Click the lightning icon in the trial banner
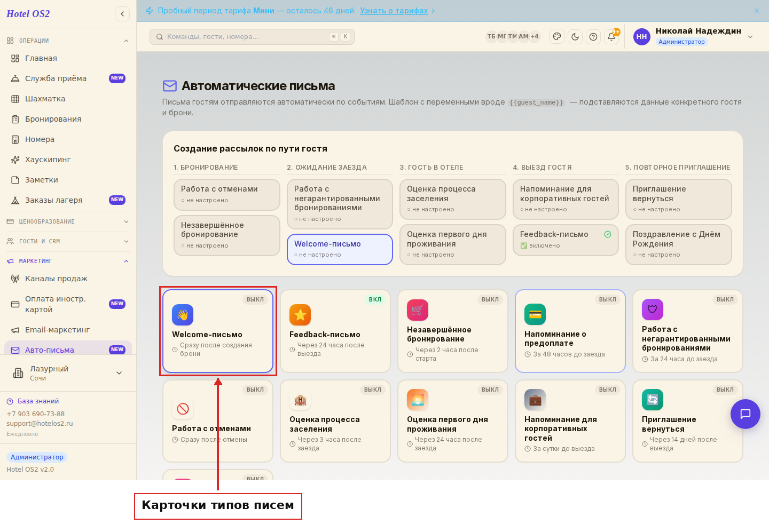The image size is (769, 532). [150, 11]
